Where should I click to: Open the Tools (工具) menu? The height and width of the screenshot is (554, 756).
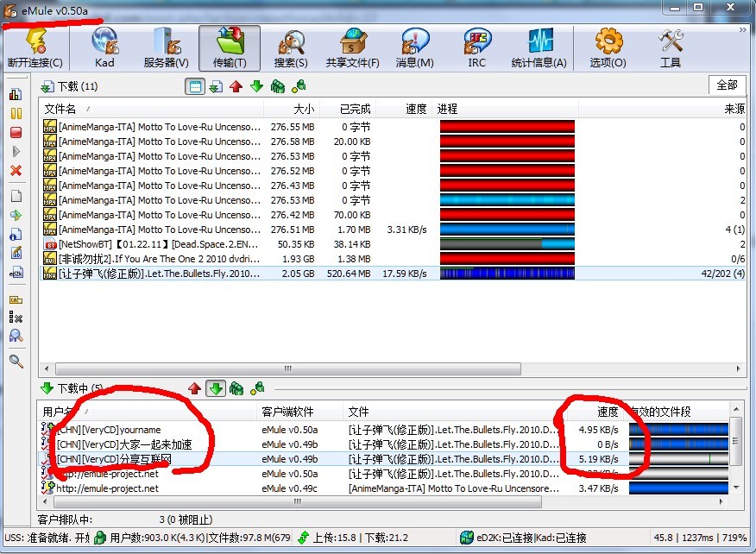pyautogui.click(x=671, y=47)
